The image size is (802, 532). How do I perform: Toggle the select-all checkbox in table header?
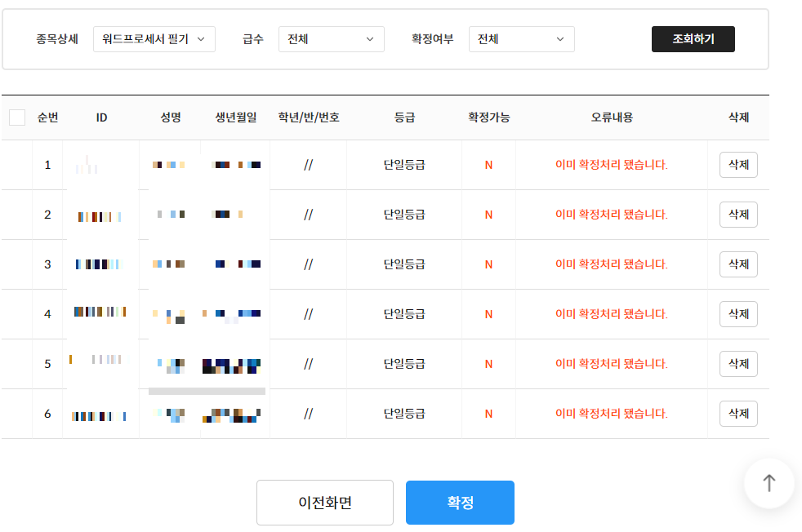click(x=17, y=117)
